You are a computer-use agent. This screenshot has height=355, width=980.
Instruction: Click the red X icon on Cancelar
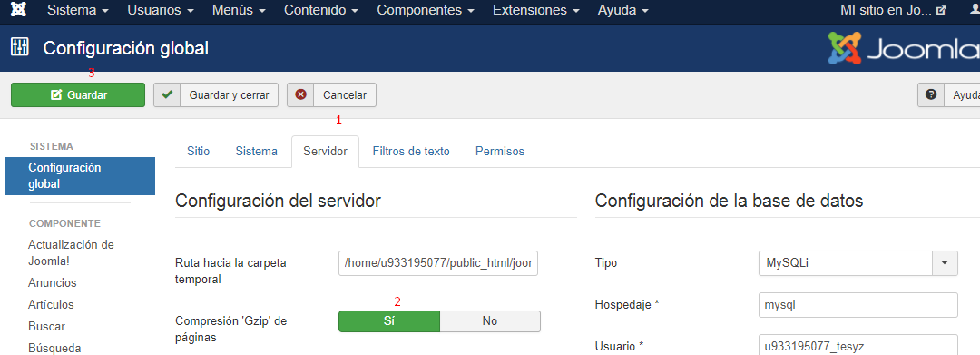click(x=300, y=95)
